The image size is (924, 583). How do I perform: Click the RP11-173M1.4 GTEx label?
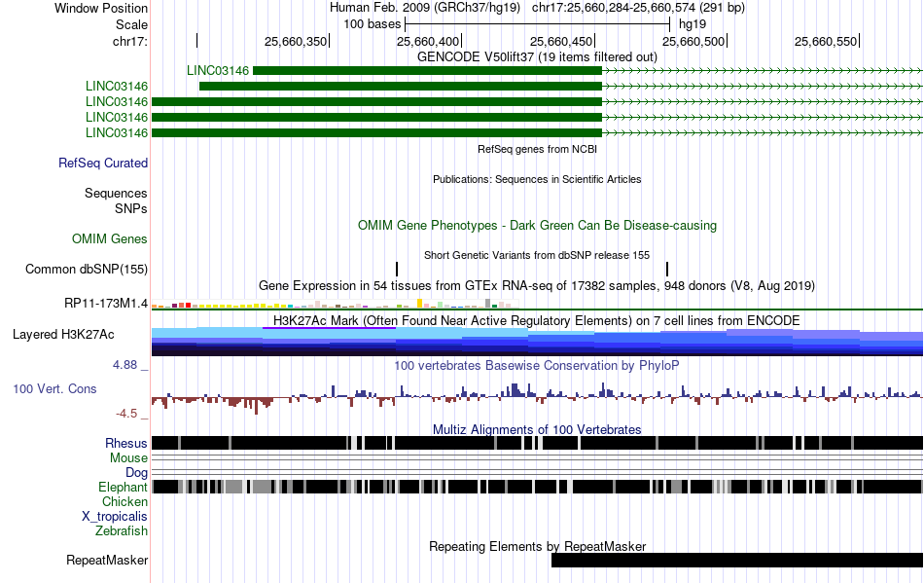pyautogui.click(x=106, y=303)
